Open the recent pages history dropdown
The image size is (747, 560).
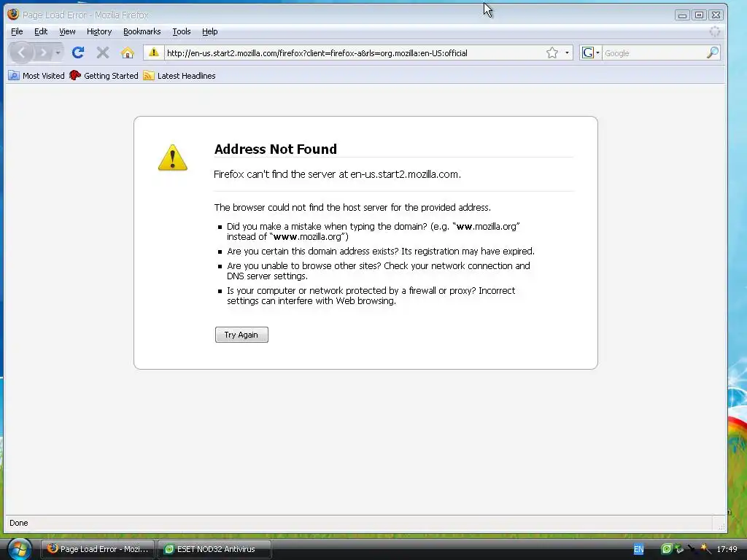(x=58, y=52)
